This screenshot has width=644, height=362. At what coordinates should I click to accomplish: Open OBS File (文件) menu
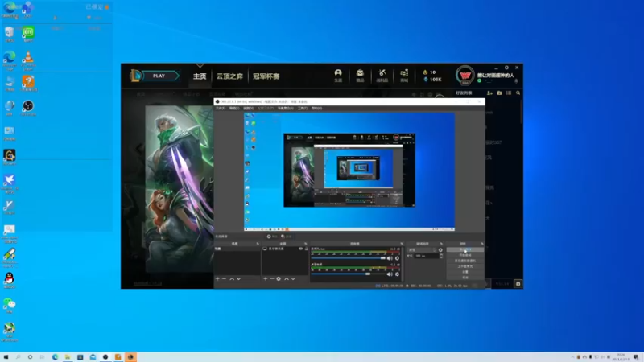point(221,109)
